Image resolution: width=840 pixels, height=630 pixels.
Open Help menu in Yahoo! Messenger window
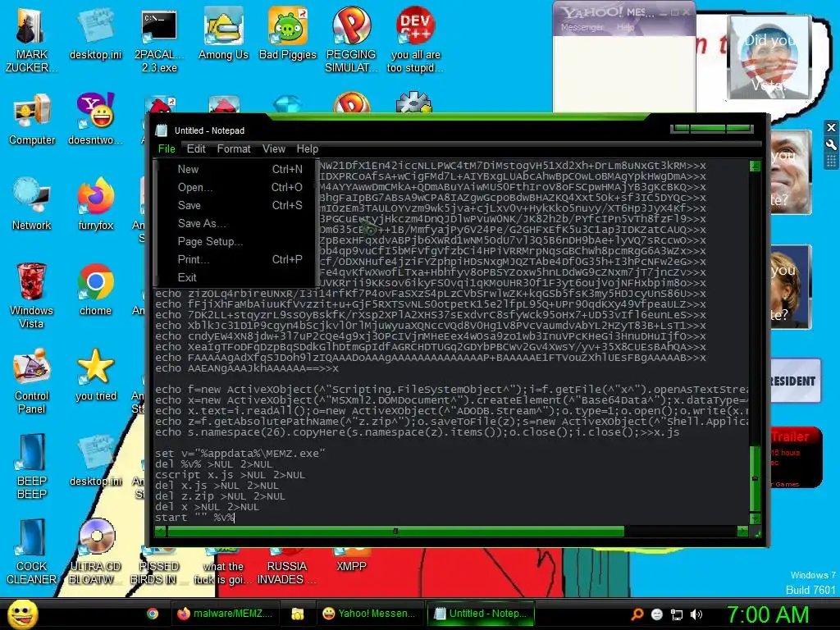[625, 27]
